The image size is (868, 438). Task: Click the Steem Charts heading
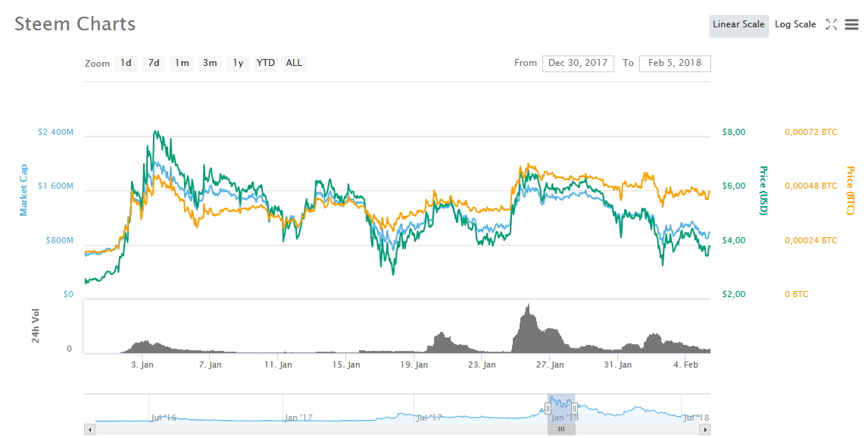tap(75, 23)
